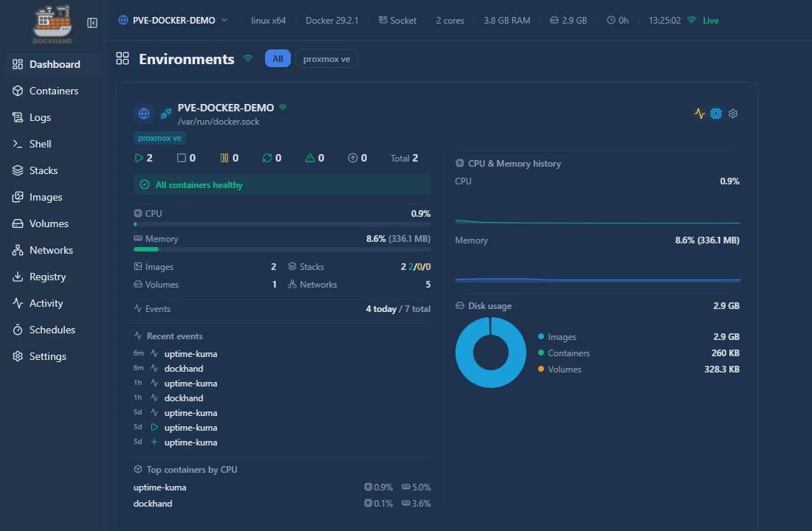The height and width of the screenshot is (531, 812).
Task: Open Schedules in the sidebar
Action: [x=53, y=330]
